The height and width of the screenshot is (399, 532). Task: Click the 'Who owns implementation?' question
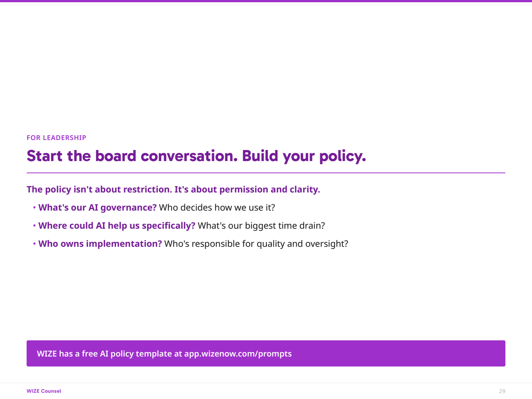coord(100,244)
